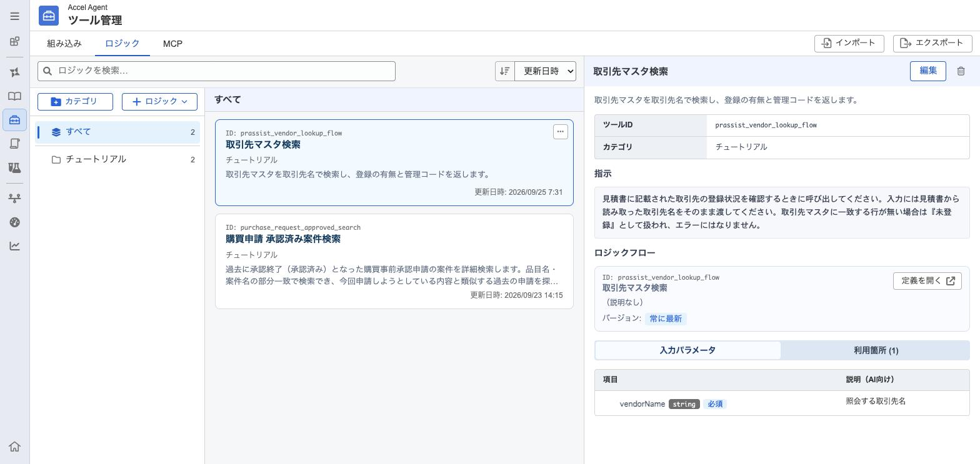Click the カテゴリ value チュートリアル in details table
The width and height of the screenshot is (980, 464).
(741, 147)
